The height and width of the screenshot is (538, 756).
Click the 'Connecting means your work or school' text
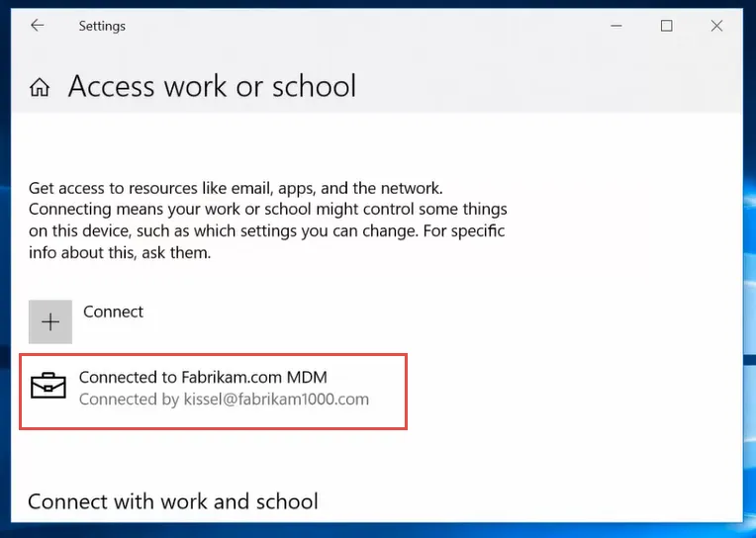point(267,210)
